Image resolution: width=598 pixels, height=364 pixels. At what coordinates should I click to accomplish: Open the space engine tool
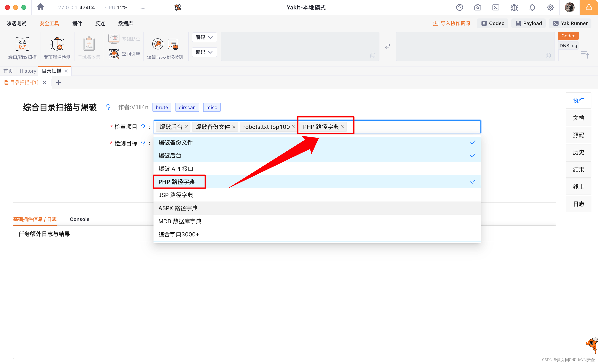tap(124, 54)
